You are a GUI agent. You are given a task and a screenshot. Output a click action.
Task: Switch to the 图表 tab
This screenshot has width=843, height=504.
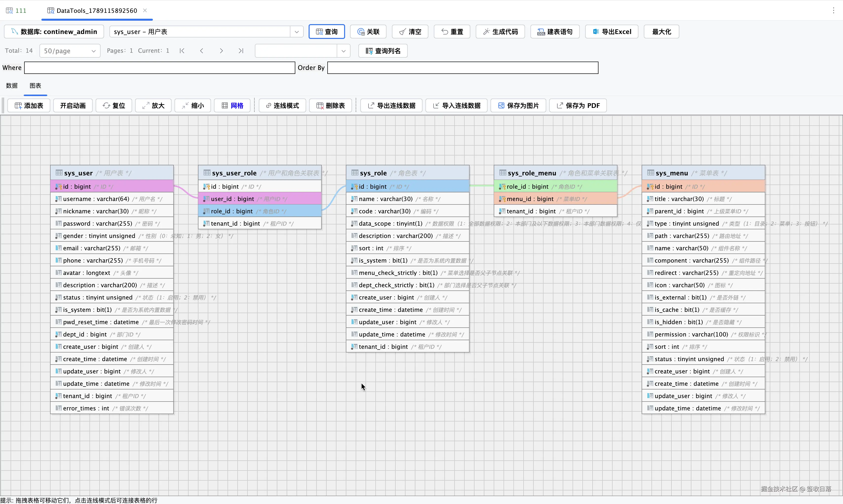35,85
